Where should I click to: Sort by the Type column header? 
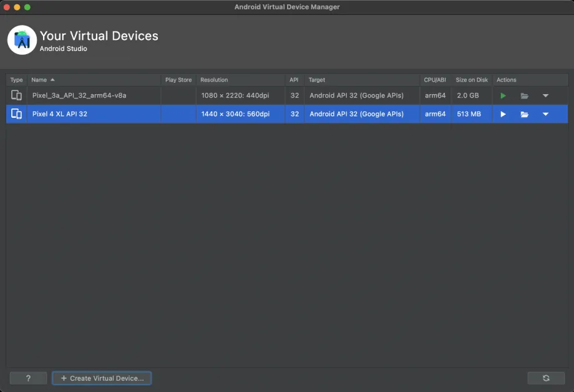tap(16, 80)
